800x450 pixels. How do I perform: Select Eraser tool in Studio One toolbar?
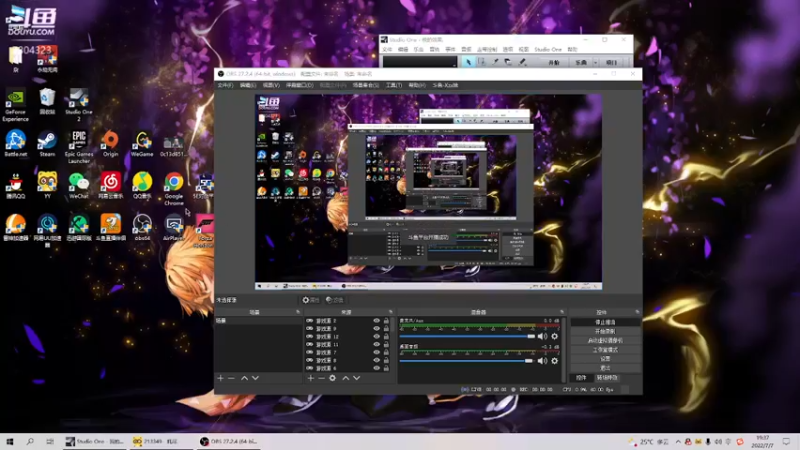coord(508,62)
